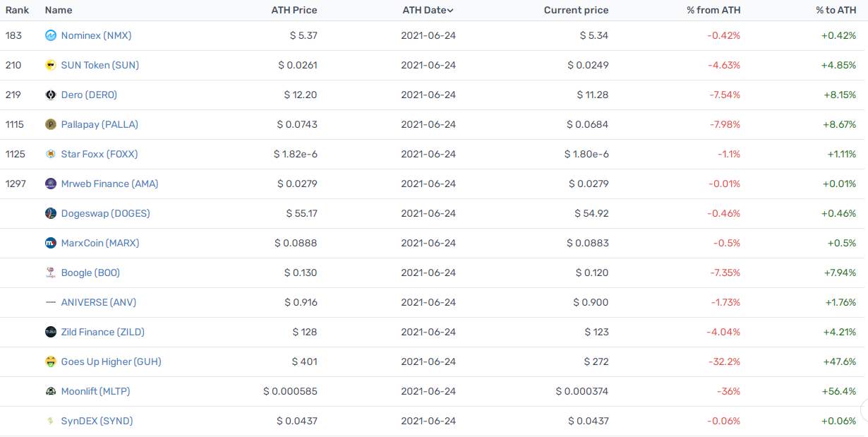
Task: Click the Pallapay coin logo icon
Action: 51,124
